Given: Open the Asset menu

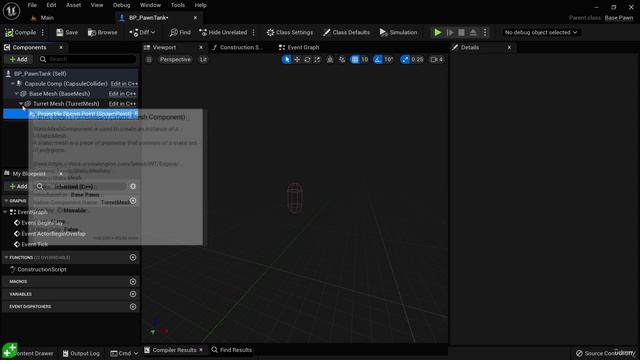Looking at the screenshot, I should (x=73, y=5).
